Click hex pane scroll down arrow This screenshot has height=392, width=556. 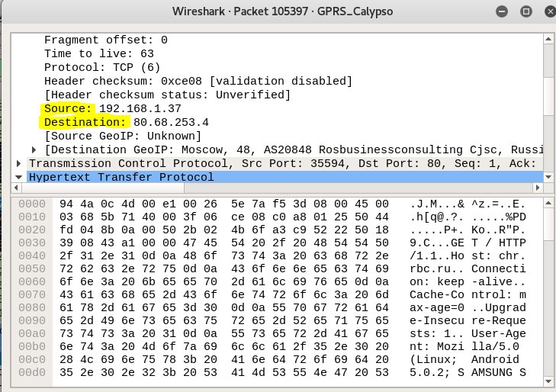pyautogui.click(x=548, y=381)
